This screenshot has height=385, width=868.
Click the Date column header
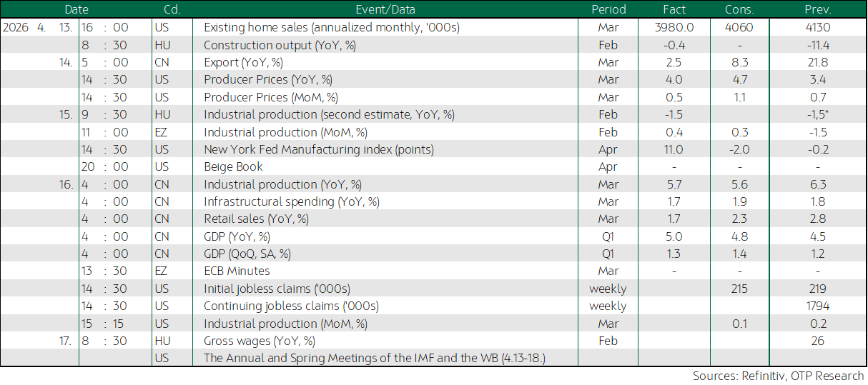[77, 10]
